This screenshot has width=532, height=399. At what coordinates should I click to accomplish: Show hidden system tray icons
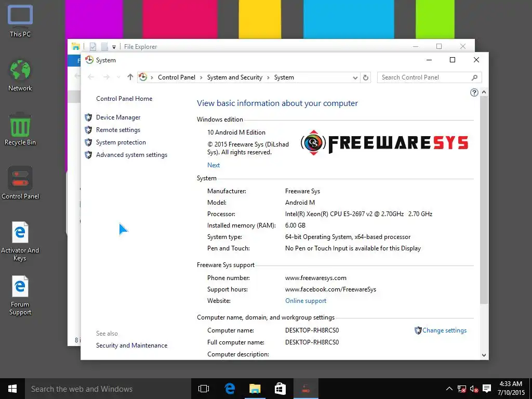click(x=449, y=389)
